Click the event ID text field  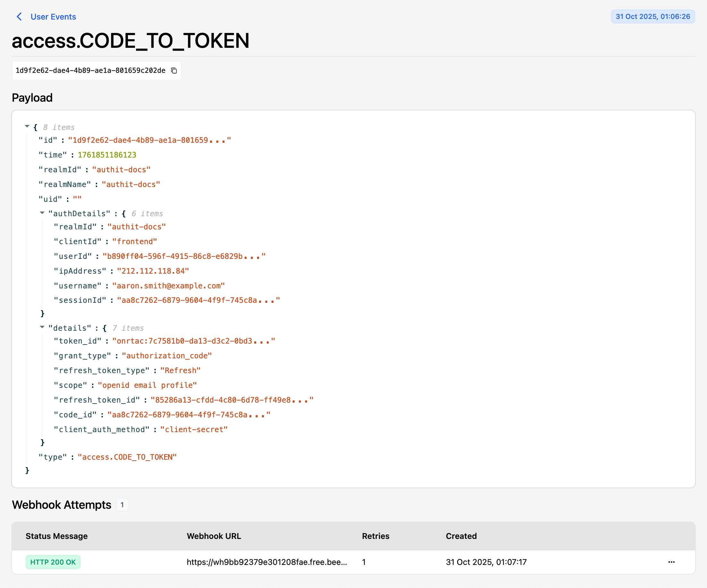pyautogui.click(x=90, y=70)
